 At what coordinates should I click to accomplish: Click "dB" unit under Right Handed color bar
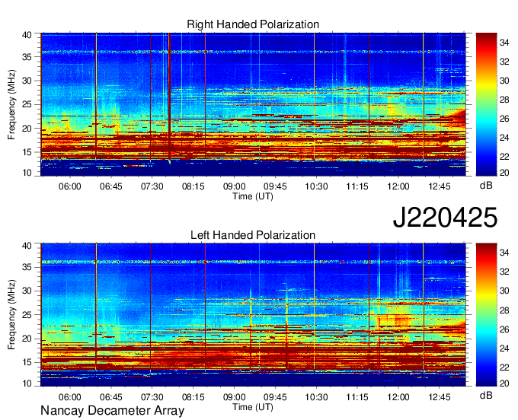coord(486,186)
